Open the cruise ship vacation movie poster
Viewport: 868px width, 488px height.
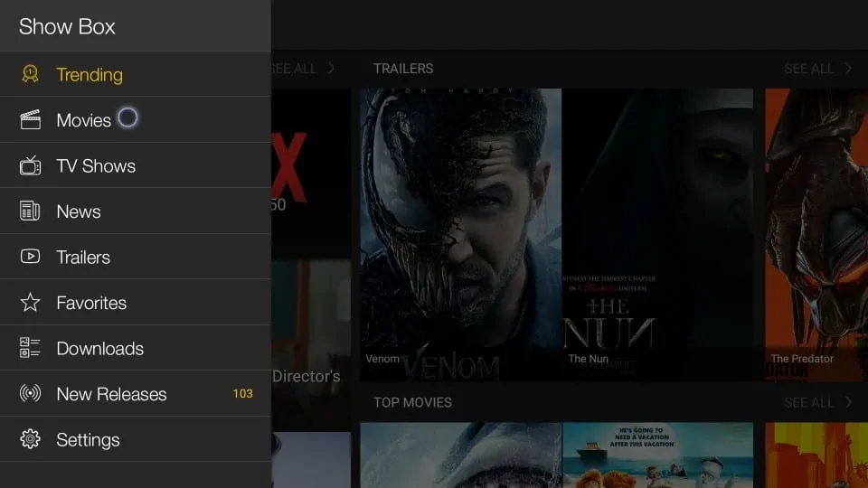pyautogui.click(x=657, y=455)
